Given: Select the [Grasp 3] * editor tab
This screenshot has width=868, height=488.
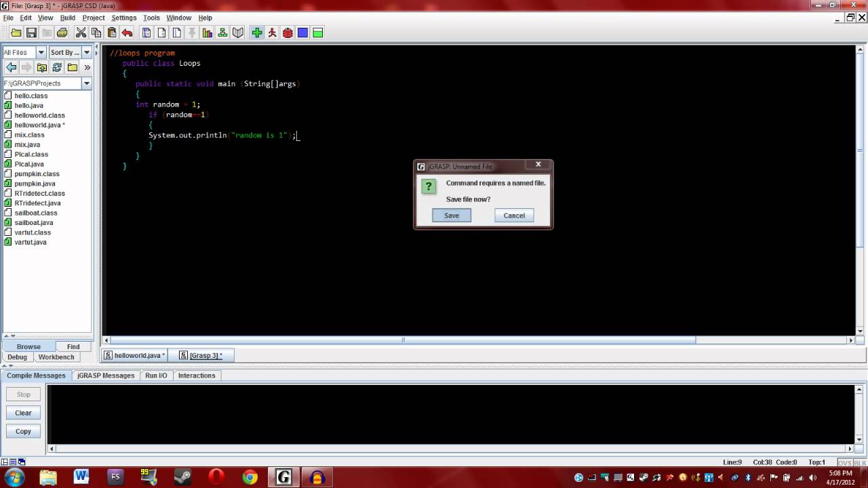Looking at the screenshot, I should point(201,355).
